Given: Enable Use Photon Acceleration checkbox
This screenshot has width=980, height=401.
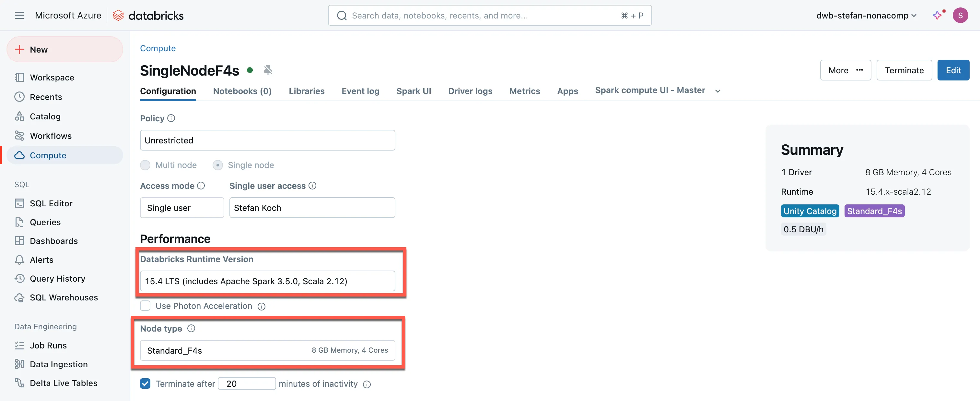Looking at the screenshot, I should click(x=145, y=306).
